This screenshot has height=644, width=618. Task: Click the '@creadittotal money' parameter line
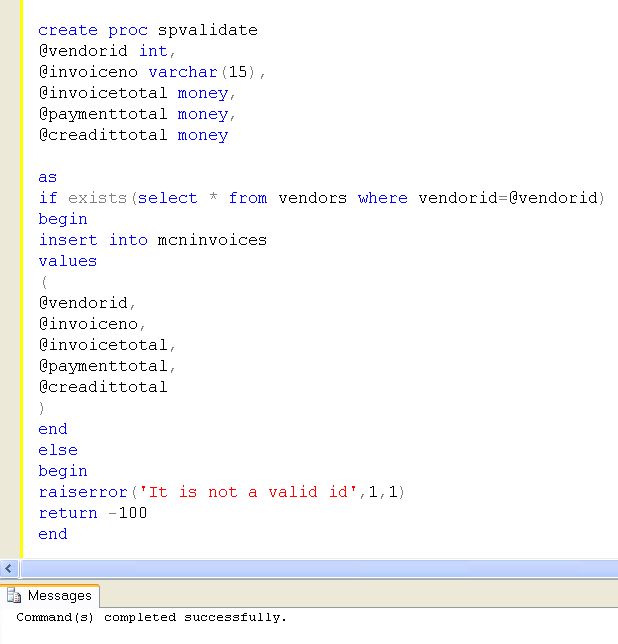pyautogui.click(x=133, y=135)
